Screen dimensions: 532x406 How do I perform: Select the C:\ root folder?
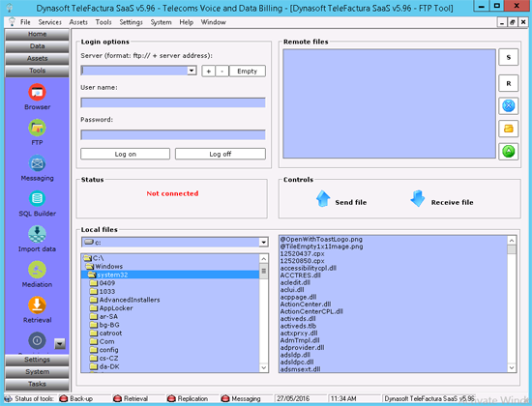(x=94, y=258)
